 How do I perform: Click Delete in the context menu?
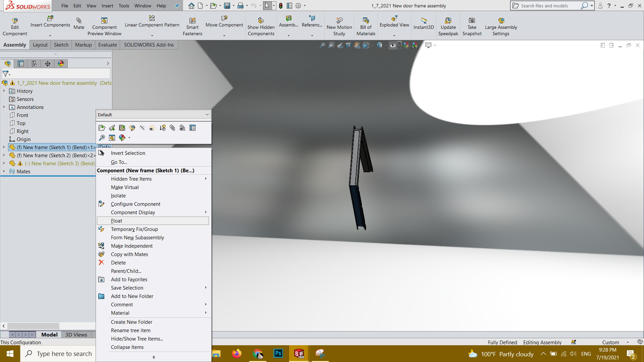click(118, 263)
